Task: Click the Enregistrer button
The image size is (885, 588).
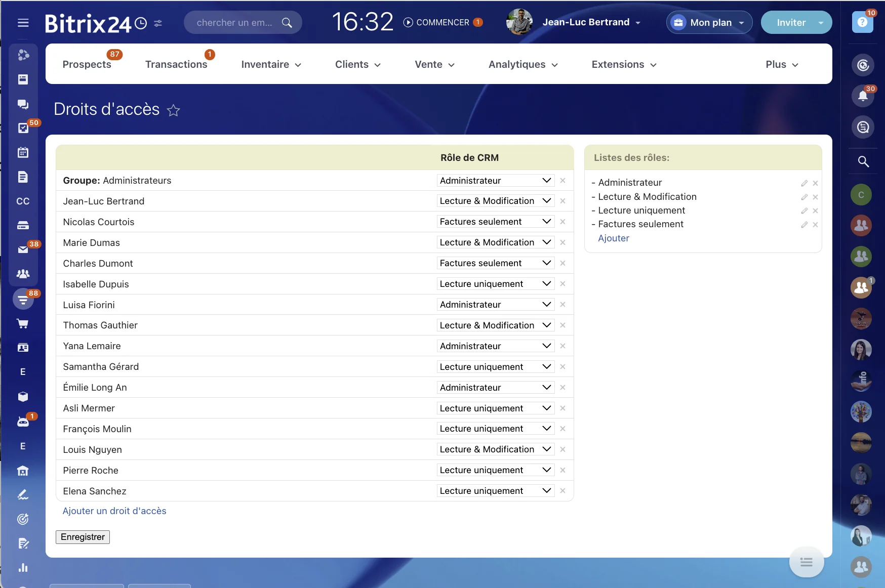Action: tap(83, 537)
